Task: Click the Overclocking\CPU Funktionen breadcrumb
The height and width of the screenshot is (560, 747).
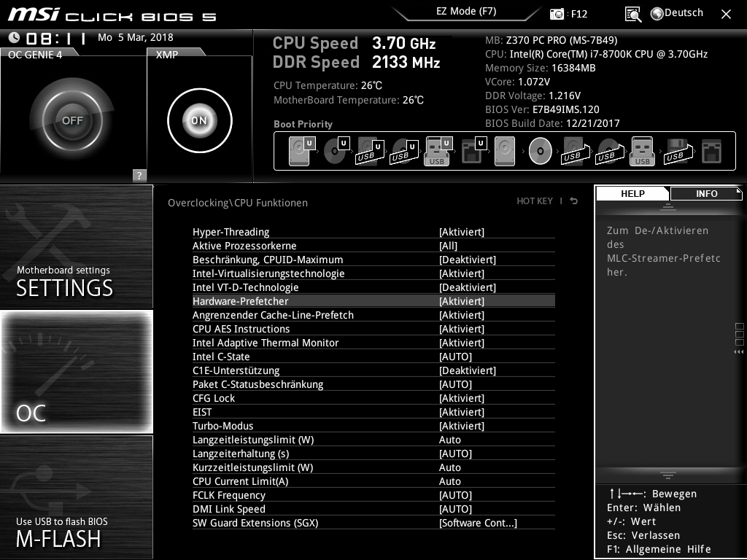Action: click(238, 203)
